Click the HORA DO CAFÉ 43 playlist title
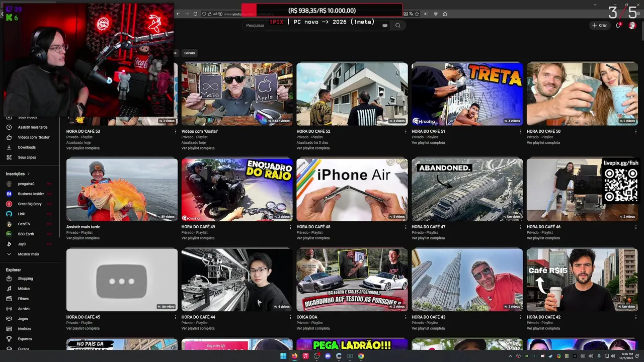 (x=428, y=317)
